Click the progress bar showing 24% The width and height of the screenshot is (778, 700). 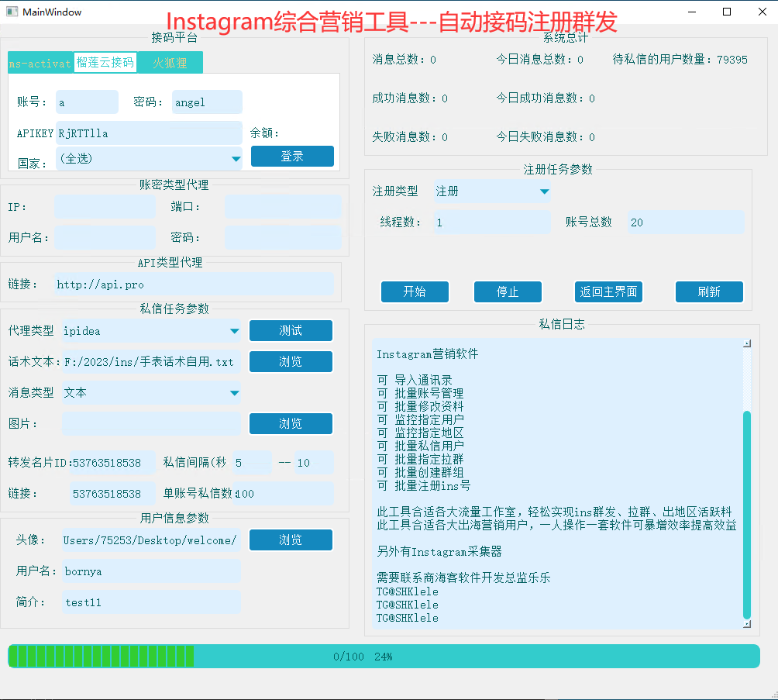384,657
